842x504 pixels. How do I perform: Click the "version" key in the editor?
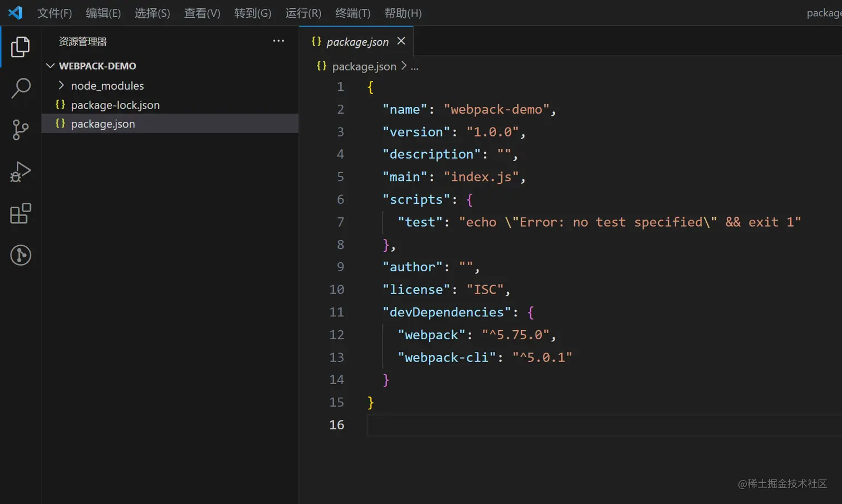click(x=416, y=132)
